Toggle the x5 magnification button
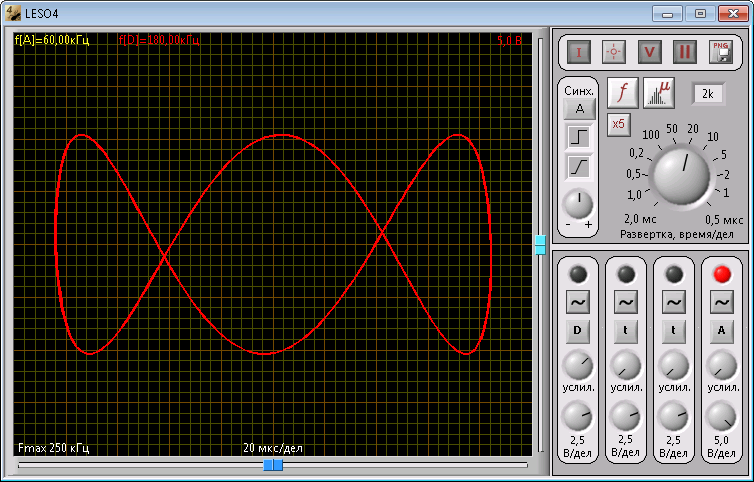 click(x=619, y=123)
